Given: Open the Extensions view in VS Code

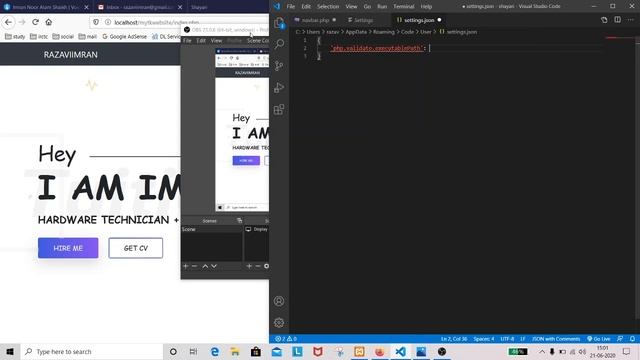Looking at the screenshot, I should pos(279,109).
